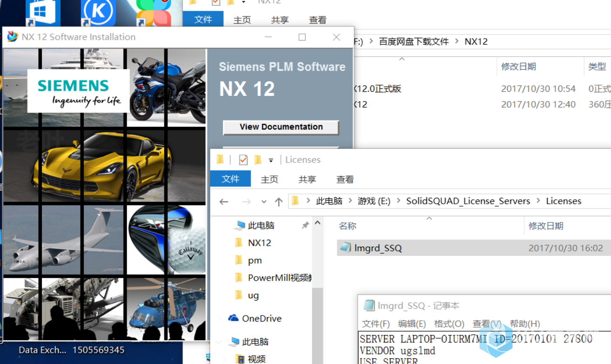Open 格式(O) menu in Notepad
The image size is (611, 364).
(449, 324)
